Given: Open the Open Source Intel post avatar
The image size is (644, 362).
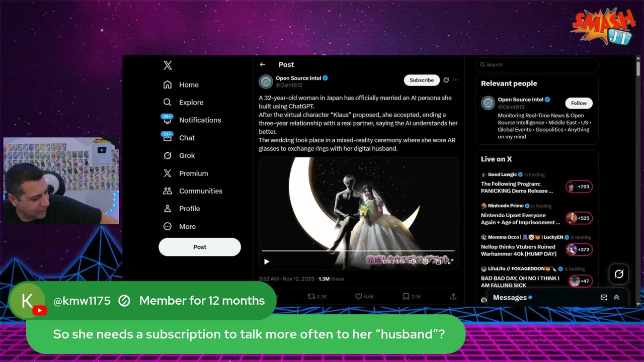Looking at the screenshot, I should [x=266, y=81].
